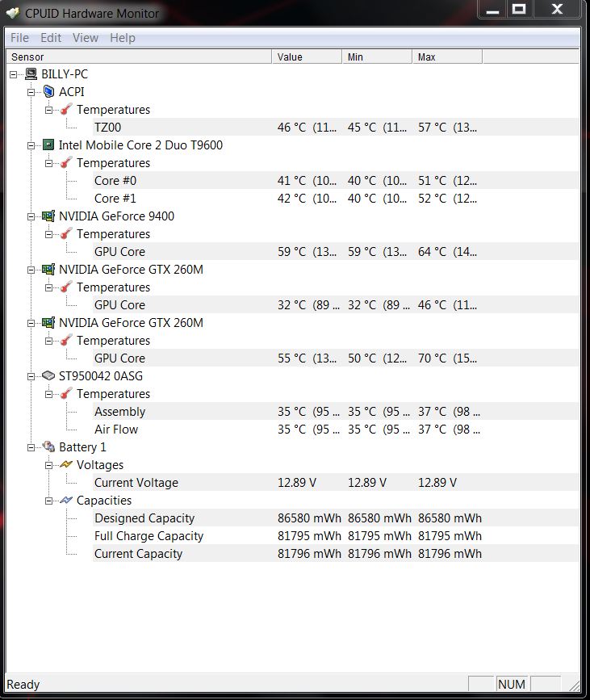Open the File menu
590x700 pixels.
(19, 38)
